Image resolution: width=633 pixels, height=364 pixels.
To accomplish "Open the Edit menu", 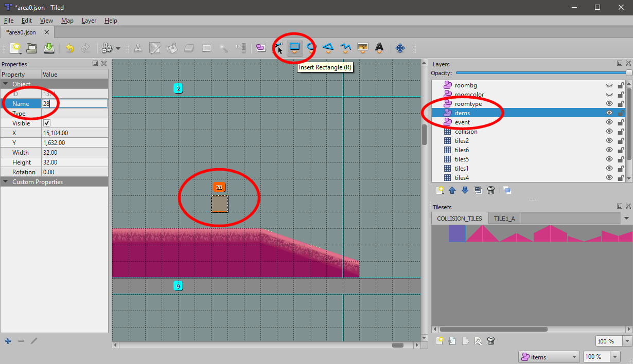I will tap(27, 21).
